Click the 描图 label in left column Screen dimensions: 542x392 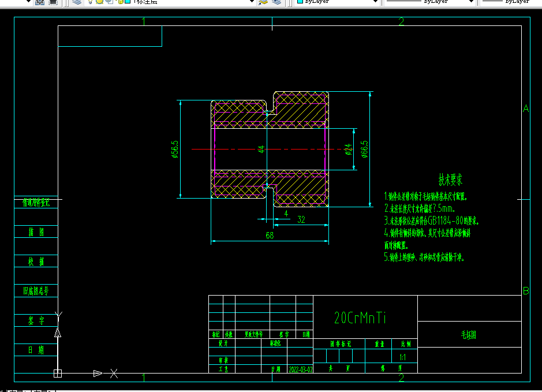click(36, 232)
